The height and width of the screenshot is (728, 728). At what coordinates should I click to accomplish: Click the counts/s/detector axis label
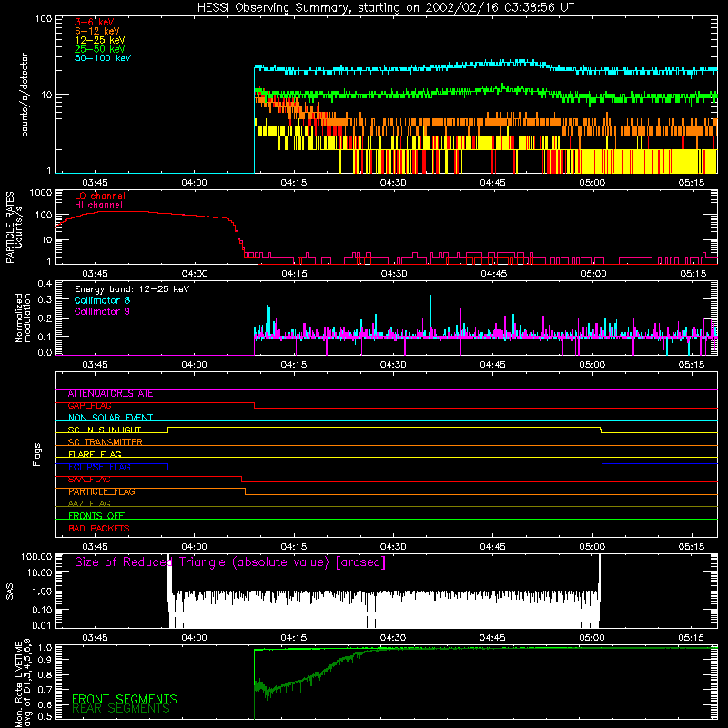click(25, 95)
